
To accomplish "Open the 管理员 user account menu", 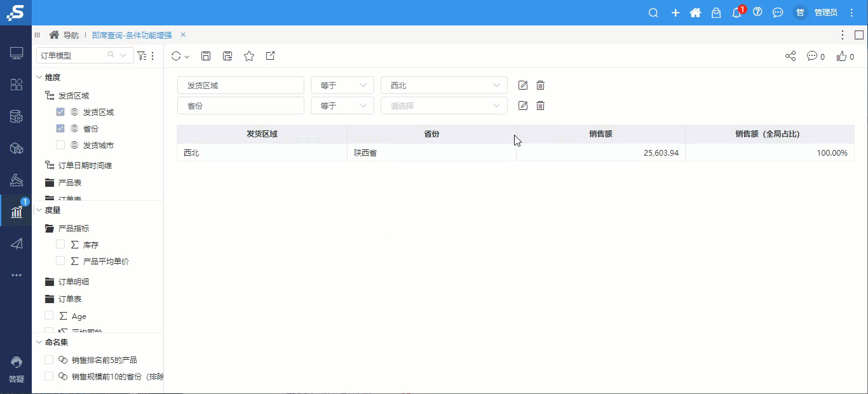I will click(825, 13).
